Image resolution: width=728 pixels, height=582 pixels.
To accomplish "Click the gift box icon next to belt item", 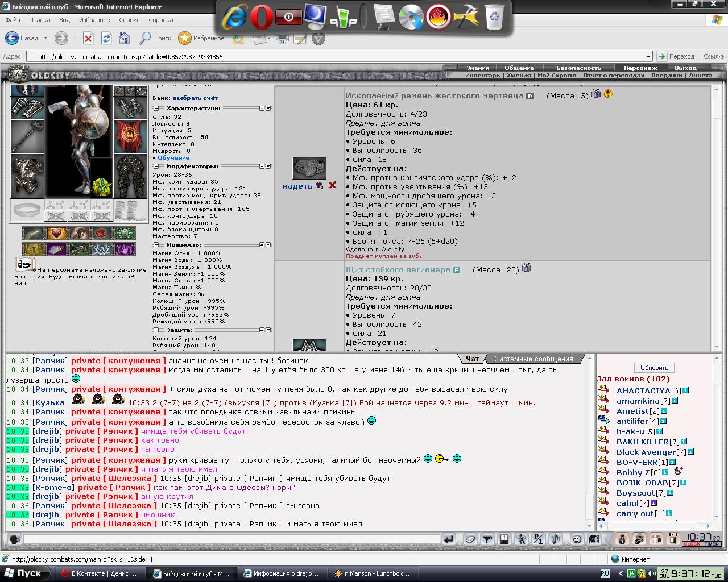I will pos(596,94).
